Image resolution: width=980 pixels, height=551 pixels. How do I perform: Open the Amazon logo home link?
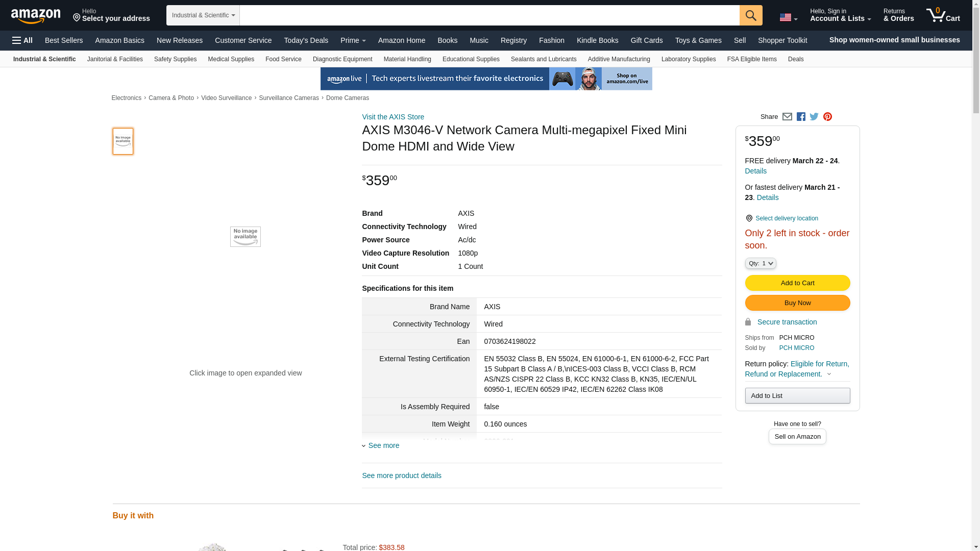coord(36,16)
